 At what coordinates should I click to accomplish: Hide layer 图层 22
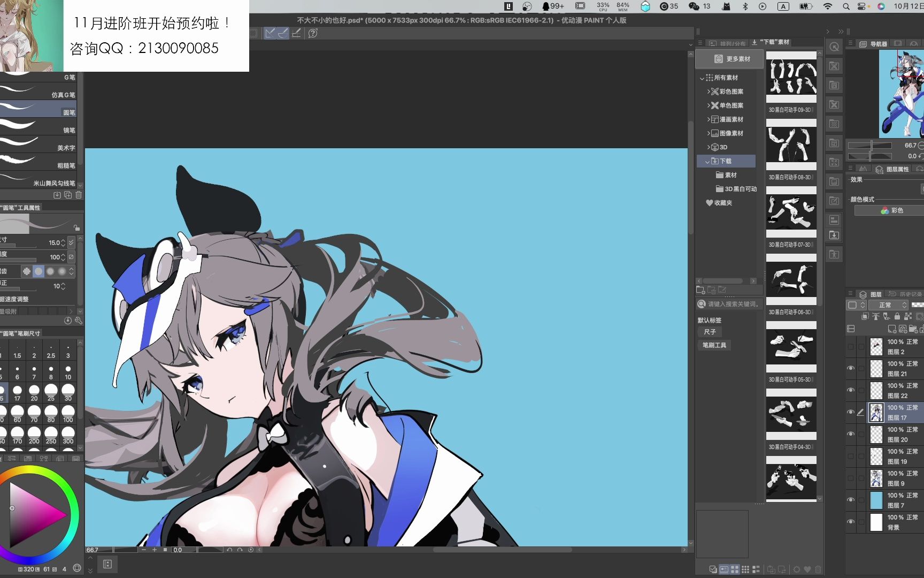coord(851,390)
